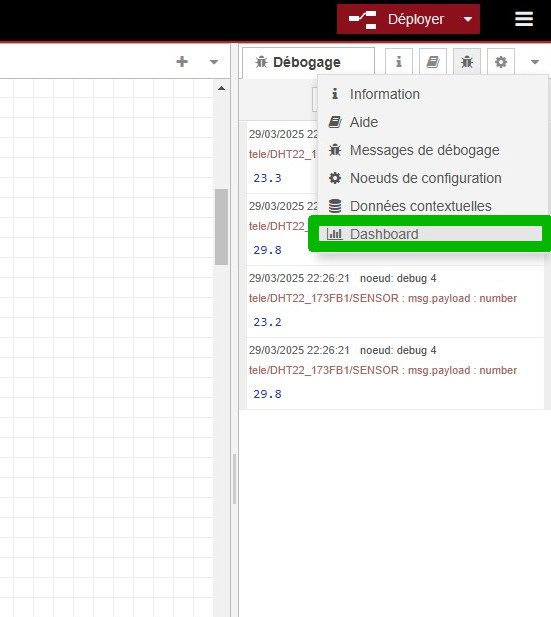Click the sidebar resize handle separator

(x=234, y=478)
